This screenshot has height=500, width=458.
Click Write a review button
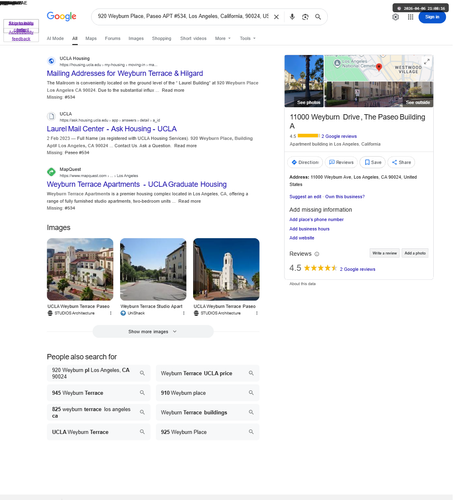click(x=384, y=253)
